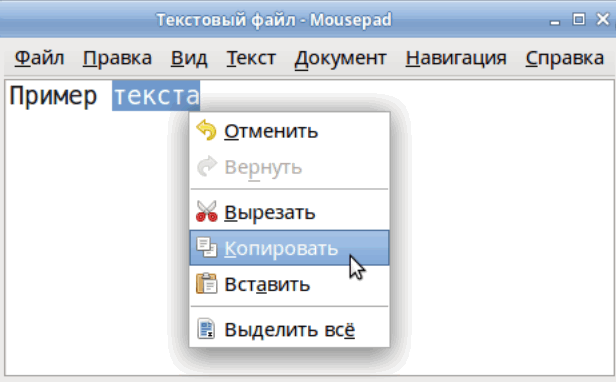Click the word Пример in the editor
Viewport: 616px width, 382px height.
click(53, 96)
